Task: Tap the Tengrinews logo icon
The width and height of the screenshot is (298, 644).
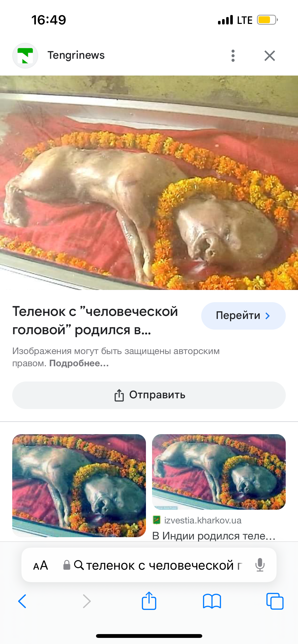Action: point(25,55)
